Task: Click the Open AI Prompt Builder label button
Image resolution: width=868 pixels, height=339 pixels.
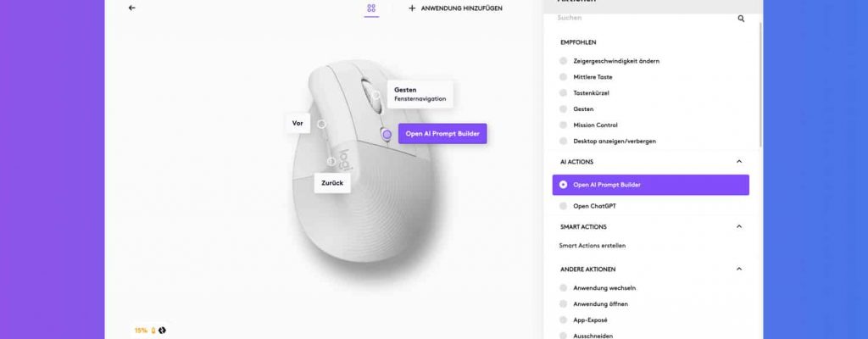Action: click(442, 134)
